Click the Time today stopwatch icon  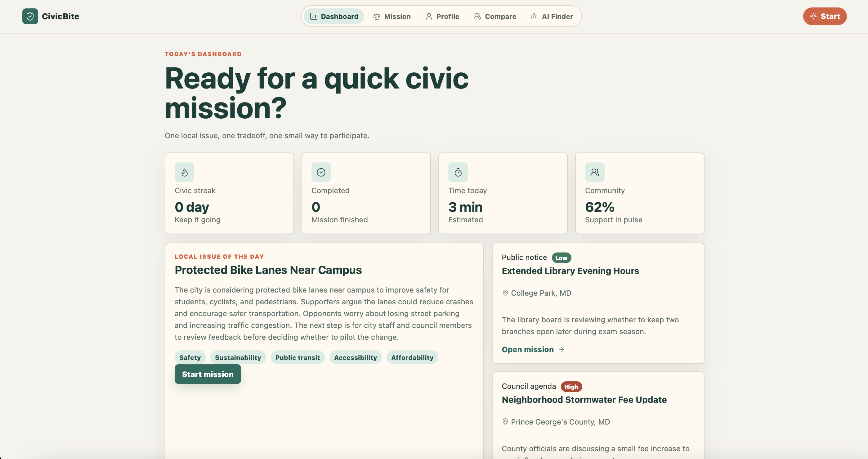point(458,172)
